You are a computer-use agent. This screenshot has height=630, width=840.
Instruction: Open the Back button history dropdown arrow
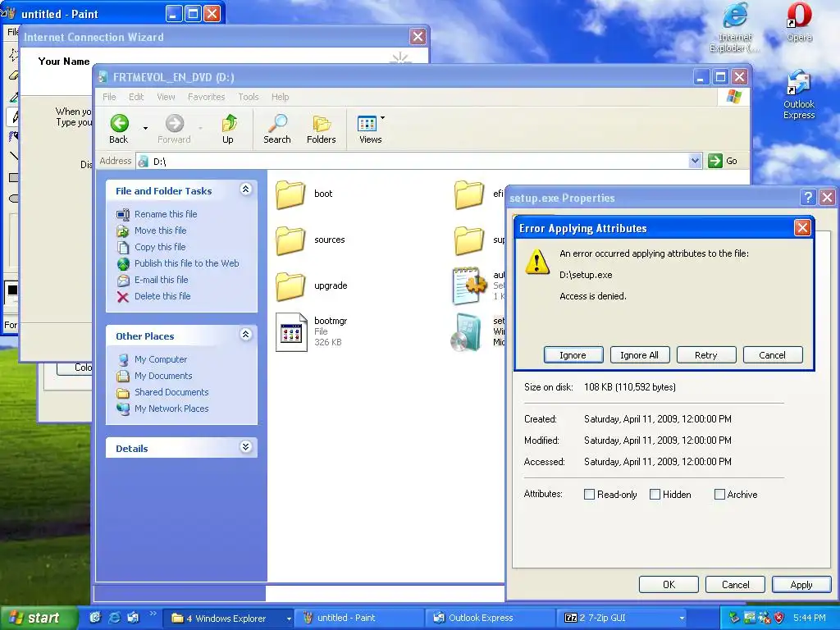[145, 129]
